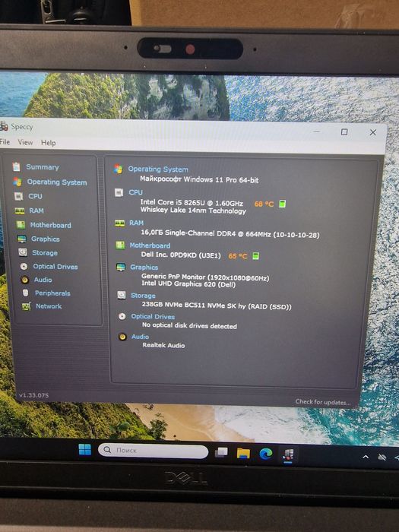399x532 pixels.
Task: Click the RAM icon in the summary pane
Action: pyautogui.click(x=120, y=223)
